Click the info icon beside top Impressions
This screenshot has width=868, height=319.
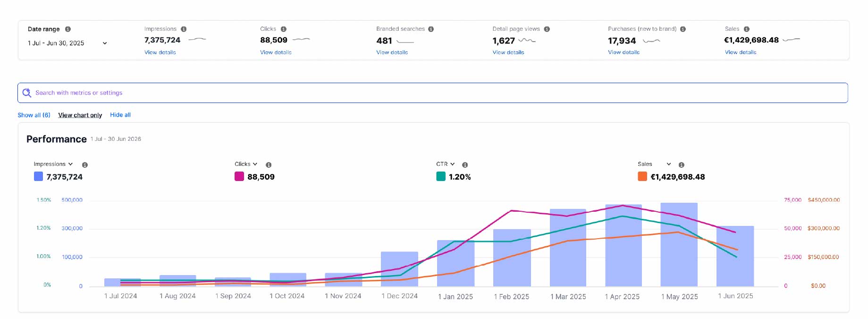[184, 29]
